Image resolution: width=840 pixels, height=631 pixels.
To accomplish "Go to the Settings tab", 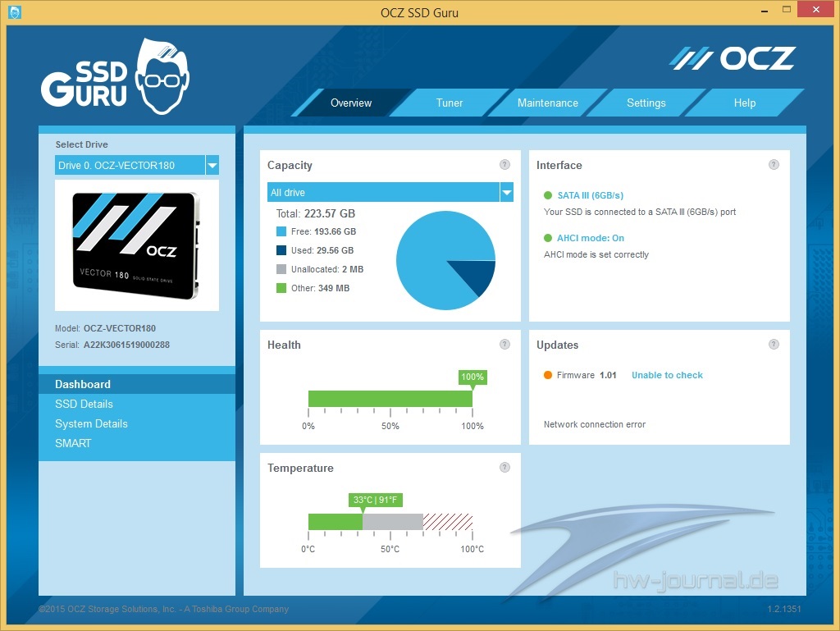I will pos(646,103).
